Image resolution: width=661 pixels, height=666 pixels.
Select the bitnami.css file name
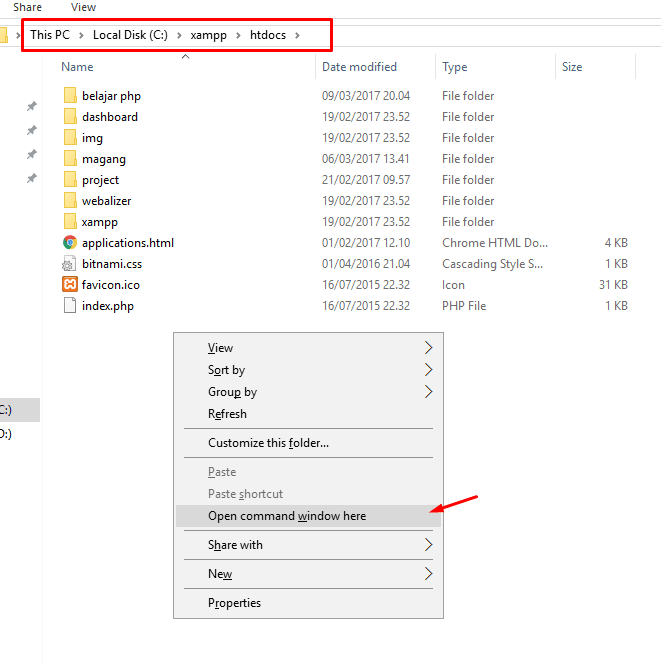[x=112, y=264]
